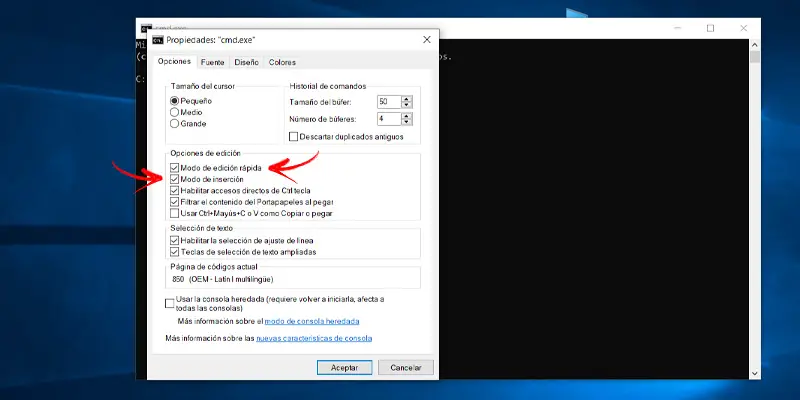Click the Cancelar button
The width and height of the screenshot is (800, 400).
[x=406, y=367]
